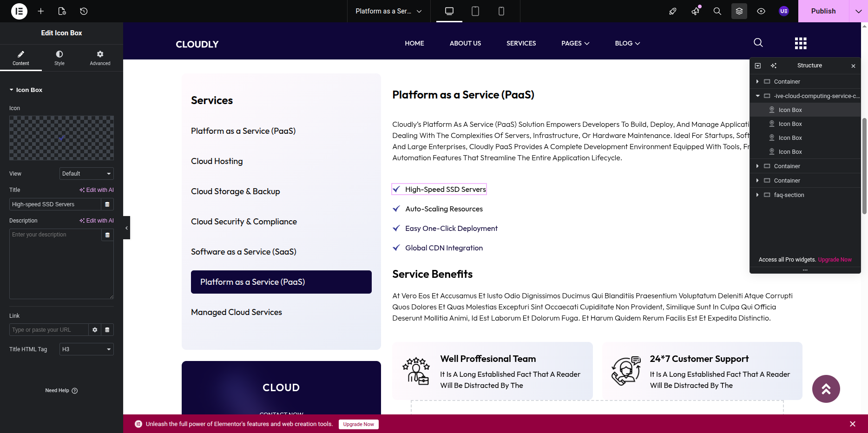Go to SERVICES nav item
Screen dimensions: 868x433
[x=521, y=43]
